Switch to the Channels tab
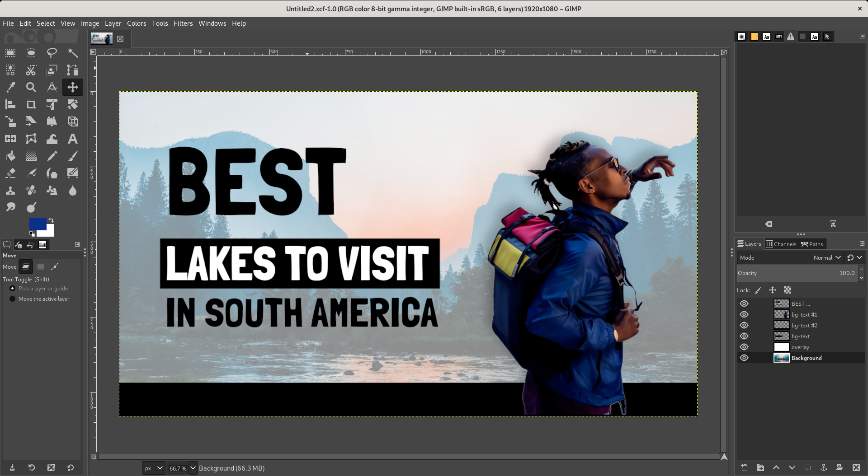The image size is (868, 476). pos(781,244)
